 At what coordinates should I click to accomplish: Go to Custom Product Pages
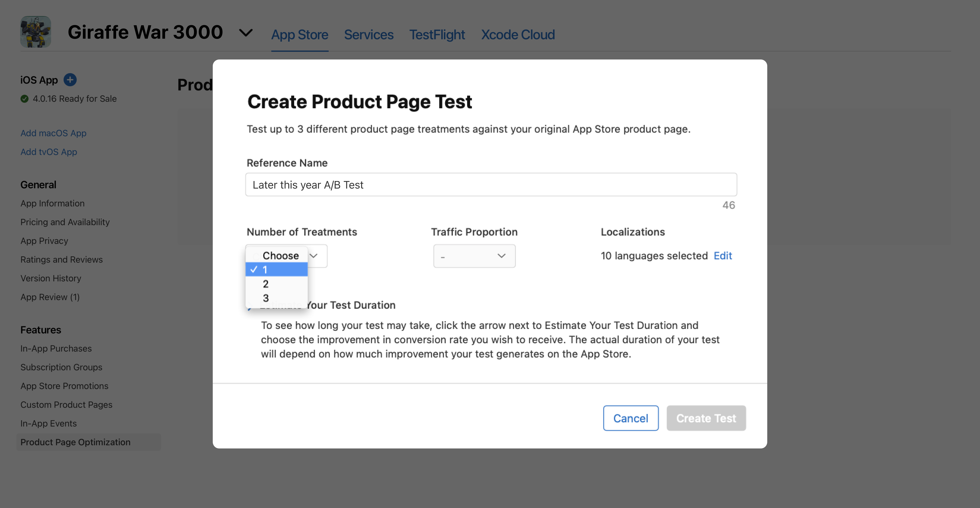point(66,404)
